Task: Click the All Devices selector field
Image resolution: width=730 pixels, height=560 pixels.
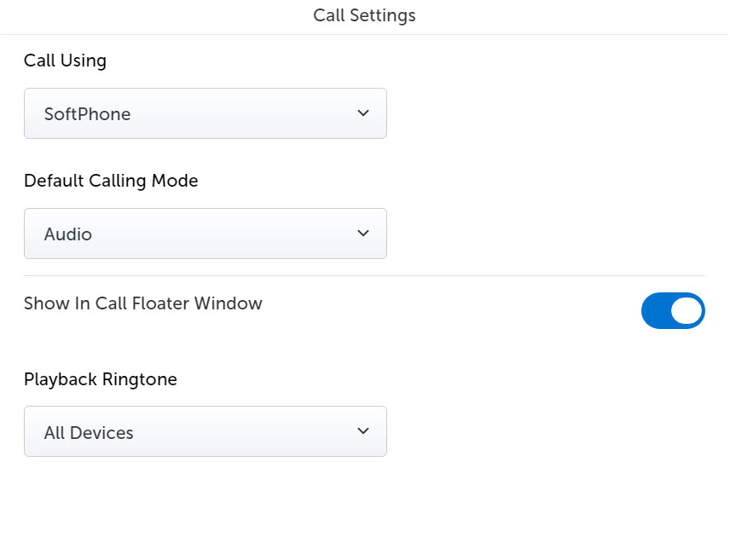Action: [x=205, y=430]
